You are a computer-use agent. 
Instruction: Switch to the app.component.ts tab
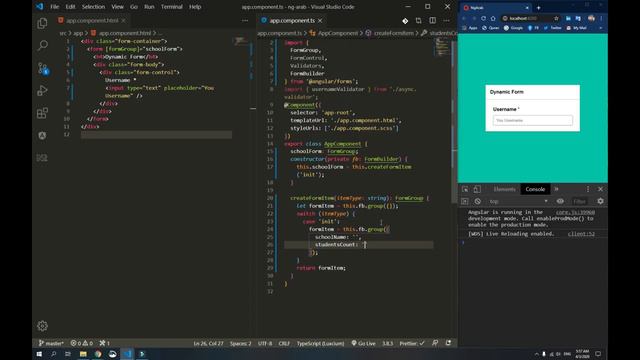292,20
